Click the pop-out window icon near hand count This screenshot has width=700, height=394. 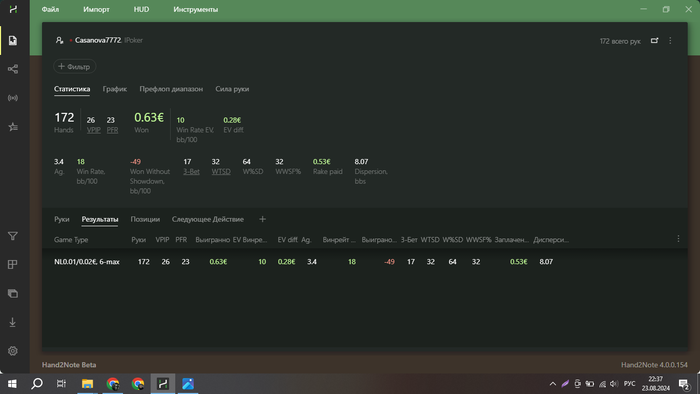coord(654,41)
